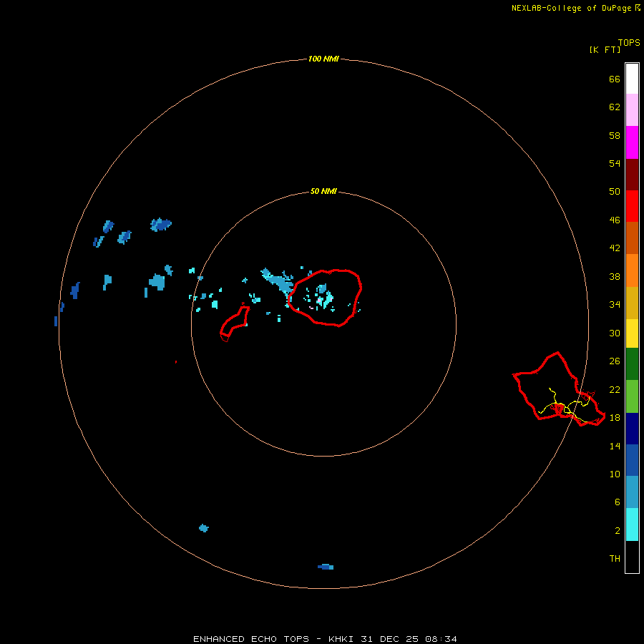Click the '100 NMI' range ring label
644x644 pixels.
click(323, 59)
